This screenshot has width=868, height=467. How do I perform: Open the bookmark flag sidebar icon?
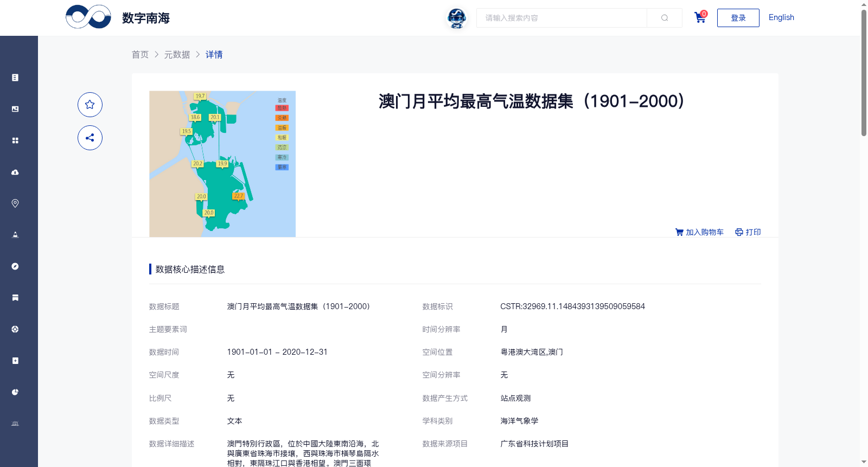coord(15,298)
